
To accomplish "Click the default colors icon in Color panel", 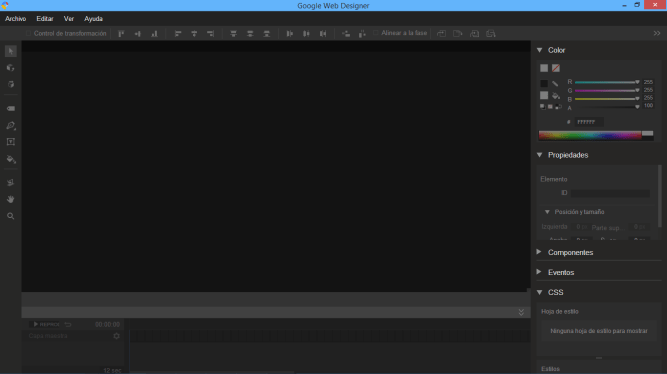I will click(x=542, y=107).
